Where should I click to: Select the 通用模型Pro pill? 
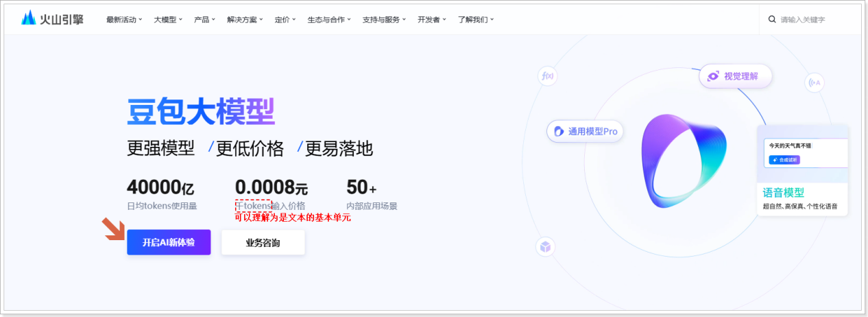click(x=585, y=131)
